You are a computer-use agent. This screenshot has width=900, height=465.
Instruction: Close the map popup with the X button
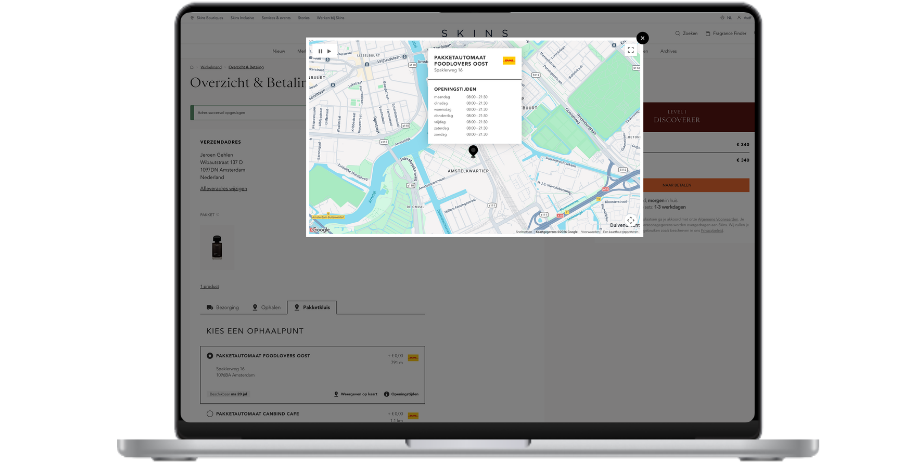642,38
